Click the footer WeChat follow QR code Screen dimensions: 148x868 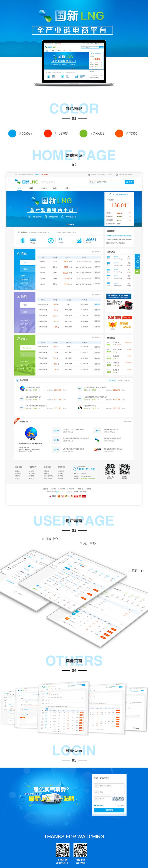click(x=124, y=469)
